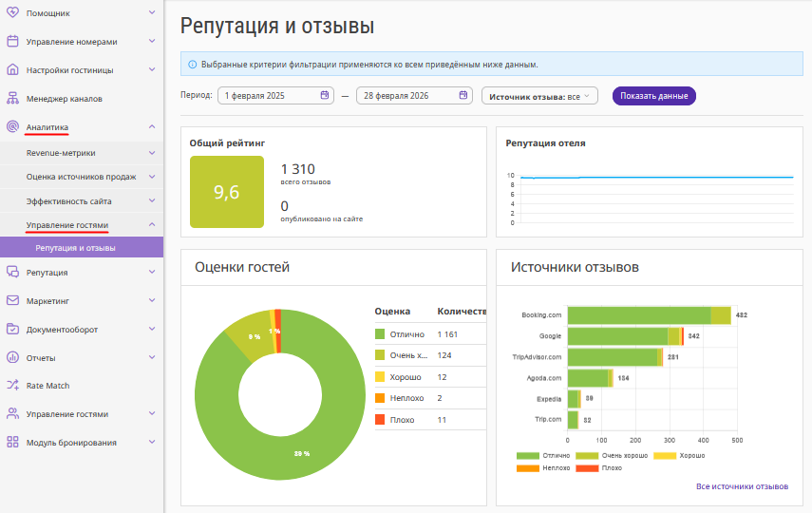This screenshot has height=513, width=812.
Task: Collapse the Аналитика section chevron
Action: (152, 127)
